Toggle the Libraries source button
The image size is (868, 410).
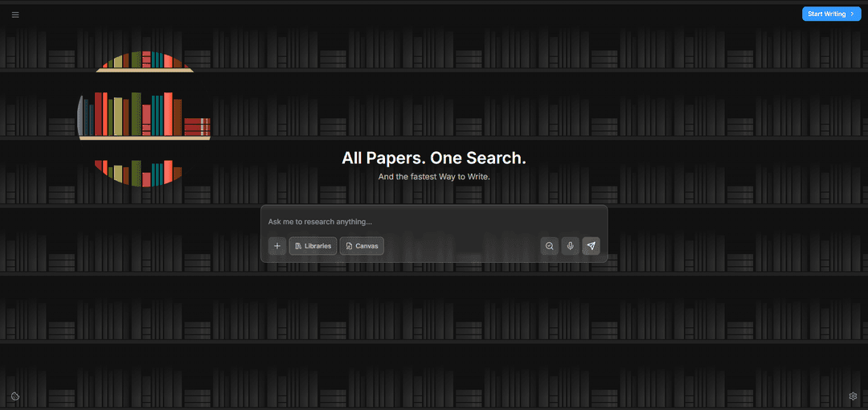pos(313,246)
